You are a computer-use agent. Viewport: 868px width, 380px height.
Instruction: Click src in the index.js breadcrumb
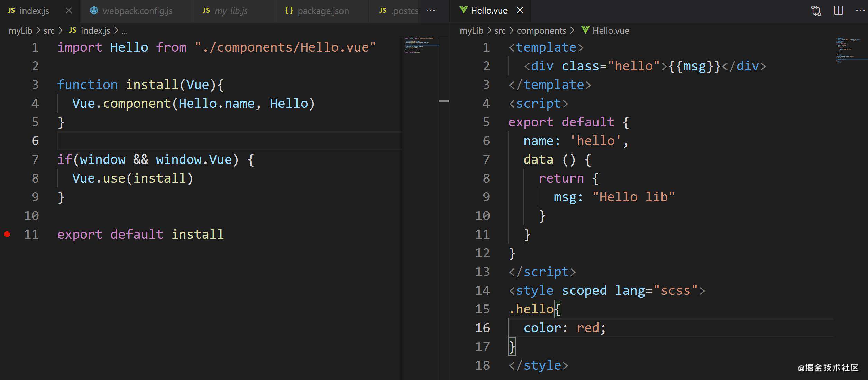pos(49,30)
